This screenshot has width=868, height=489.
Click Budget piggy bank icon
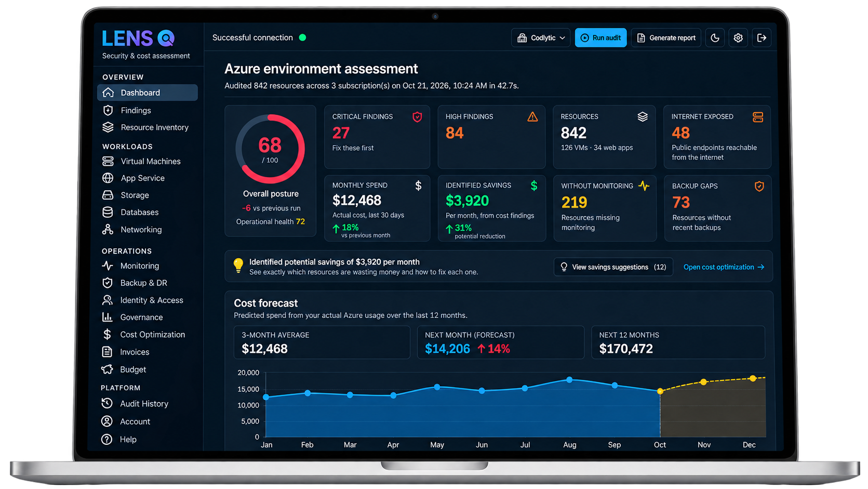pyautogui.click(x=108, y=369)
